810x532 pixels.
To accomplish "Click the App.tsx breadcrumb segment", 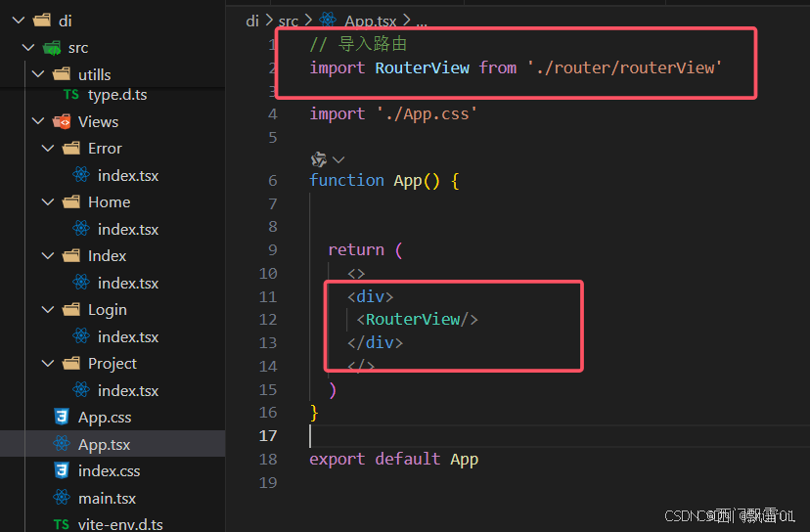I will click(x=371, y=22).
